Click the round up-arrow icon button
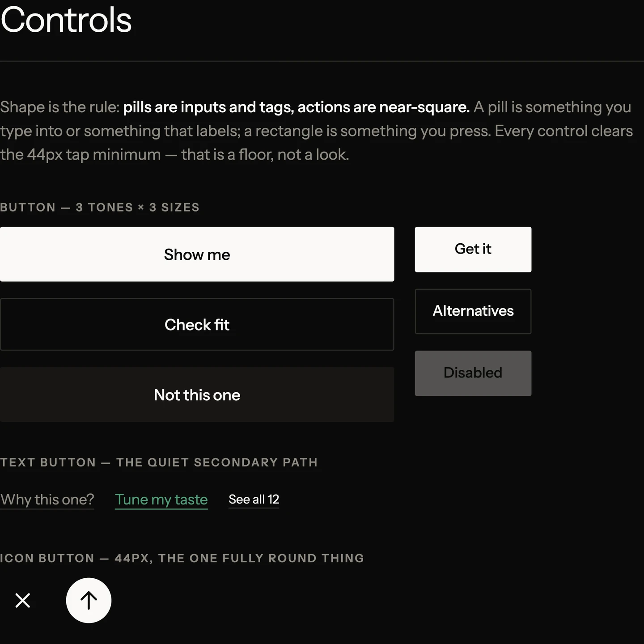The image size is (644, 644). [x=89, y=600]
